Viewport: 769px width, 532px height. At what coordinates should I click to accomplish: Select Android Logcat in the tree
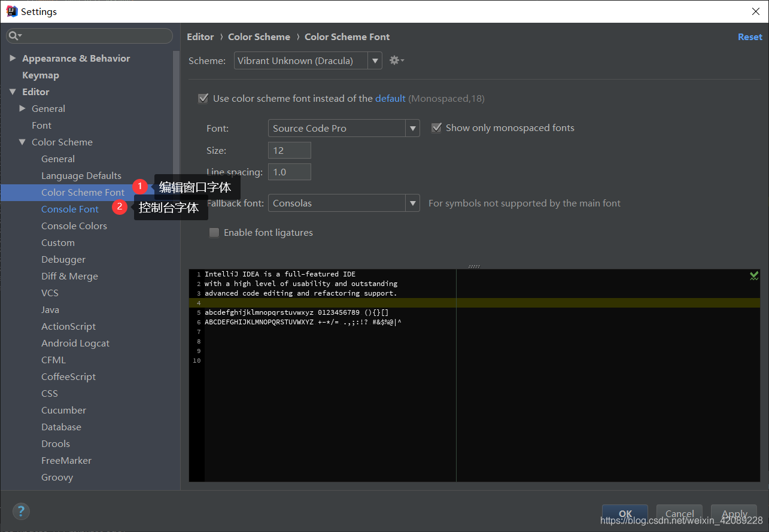coord(75,343)
